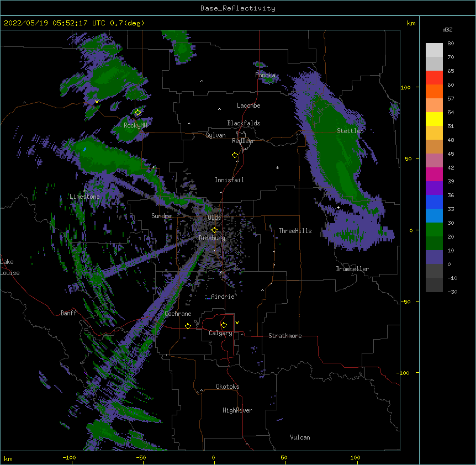This screenshot has width=476, height=465.
Task: Click the Lake Louise label
Action: pos(9,267)
